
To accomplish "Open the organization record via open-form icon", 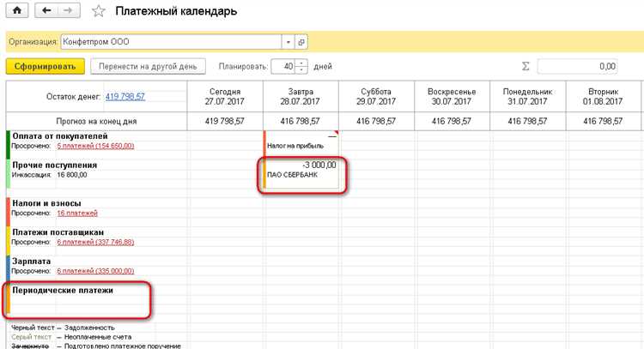I will 301,41.
